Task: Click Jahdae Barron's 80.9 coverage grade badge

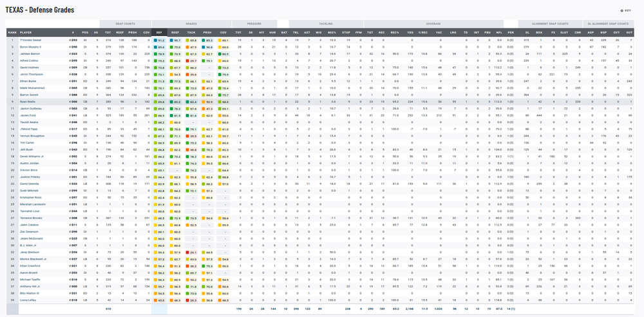Action: (224, 53)
